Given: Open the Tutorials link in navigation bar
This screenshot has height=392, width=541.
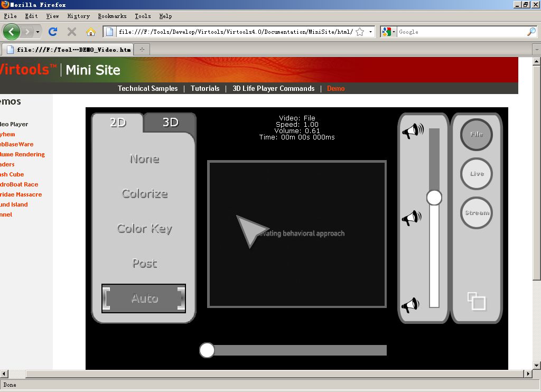Looking at the screenshot, I should pyautogui.click(x=205, y=88).
